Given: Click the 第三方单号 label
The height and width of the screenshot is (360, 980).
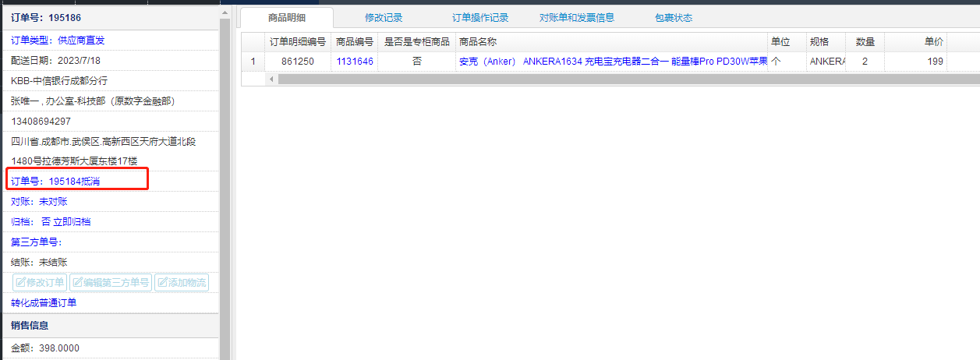Looking at the screenshot, I should (x=36, y=242).
